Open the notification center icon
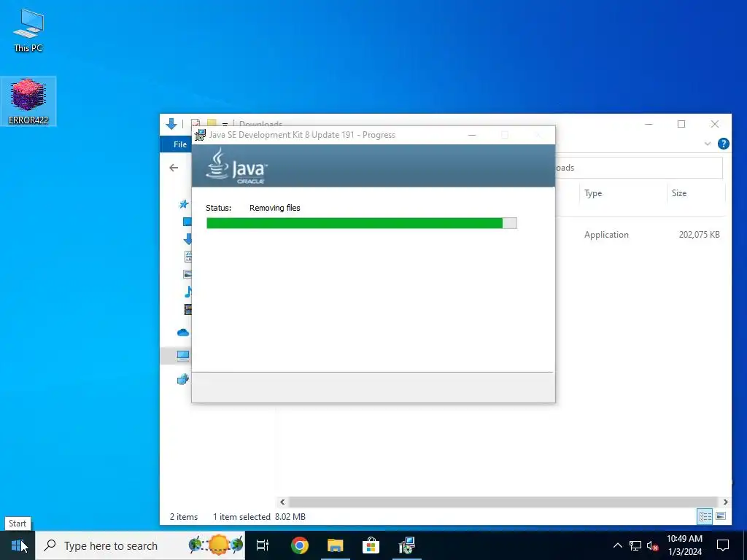Viewport: 747px width, 560px height. (x=723, y=545)
